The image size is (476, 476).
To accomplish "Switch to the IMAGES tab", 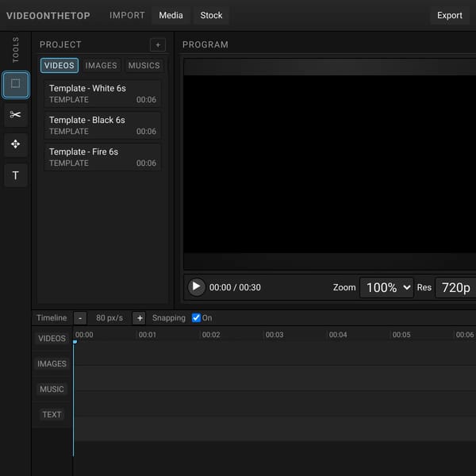I will 101,66.
